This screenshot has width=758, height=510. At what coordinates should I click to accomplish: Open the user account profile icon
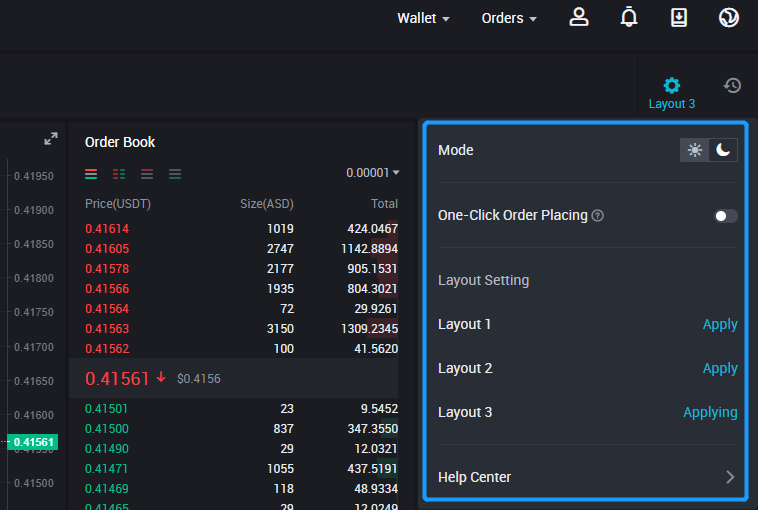579,18
